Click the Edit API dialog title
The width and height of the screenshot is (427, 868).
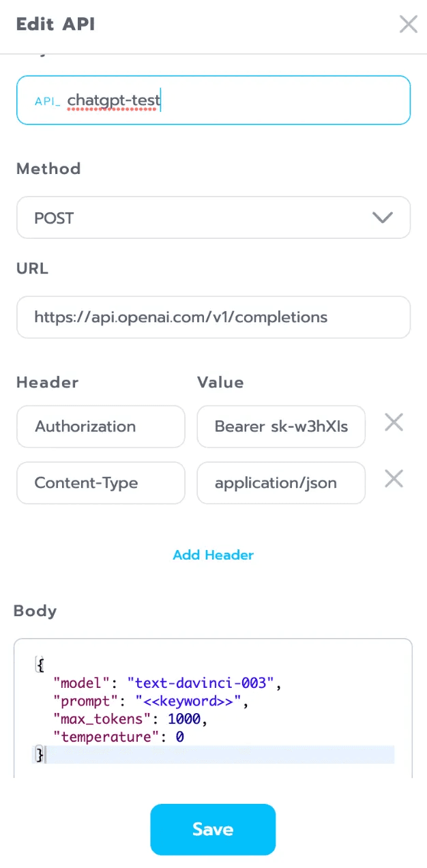[55, 24]
